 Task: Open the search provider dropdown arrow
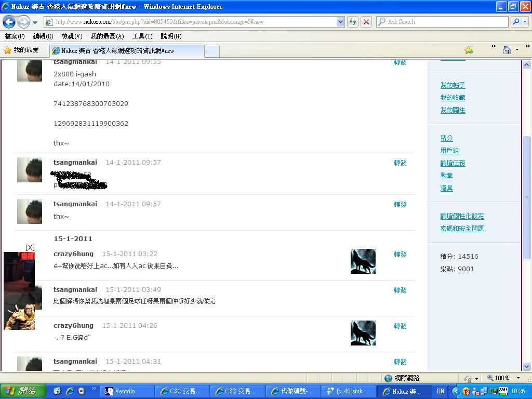tap(525, 22)
